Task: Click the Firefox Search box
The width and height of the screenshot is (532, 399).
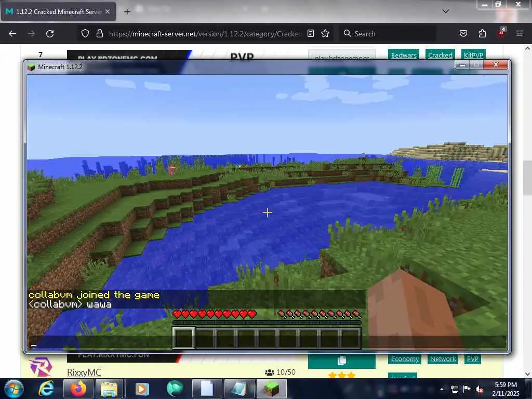Action: pyautogui.click(x=388, y=34)
